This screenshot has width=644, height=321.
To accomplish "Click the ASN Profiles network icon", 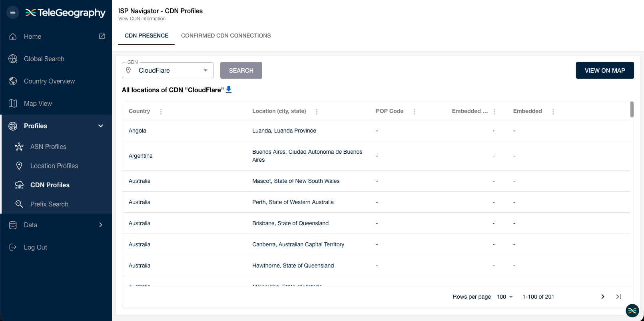I will [x=19, y=147].
